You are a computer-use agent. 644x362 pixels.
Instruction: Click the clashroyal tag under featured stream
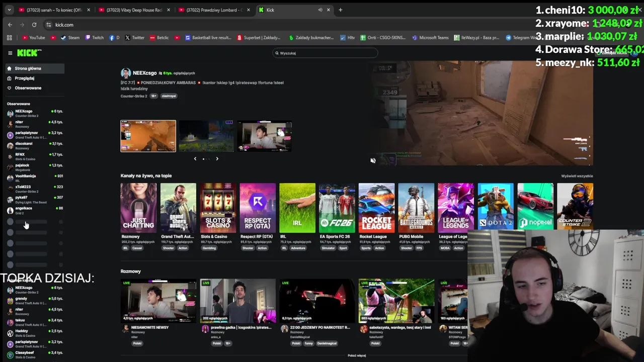click(169, 96)
